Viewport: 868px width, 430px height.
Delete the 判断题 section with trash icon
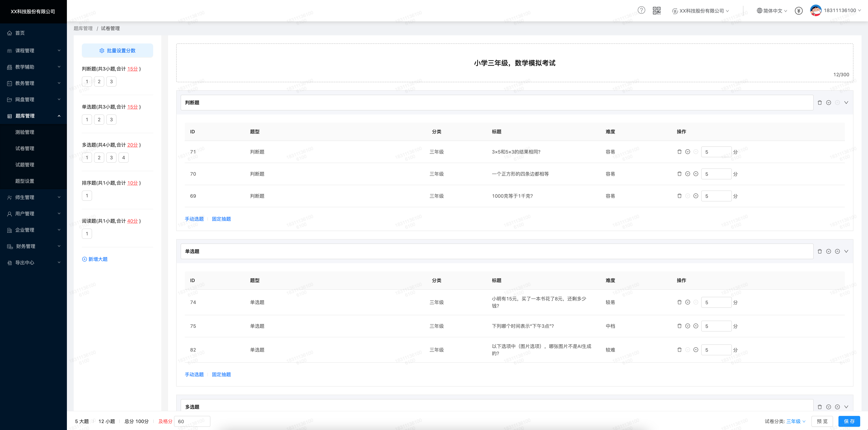click(819, 103)
